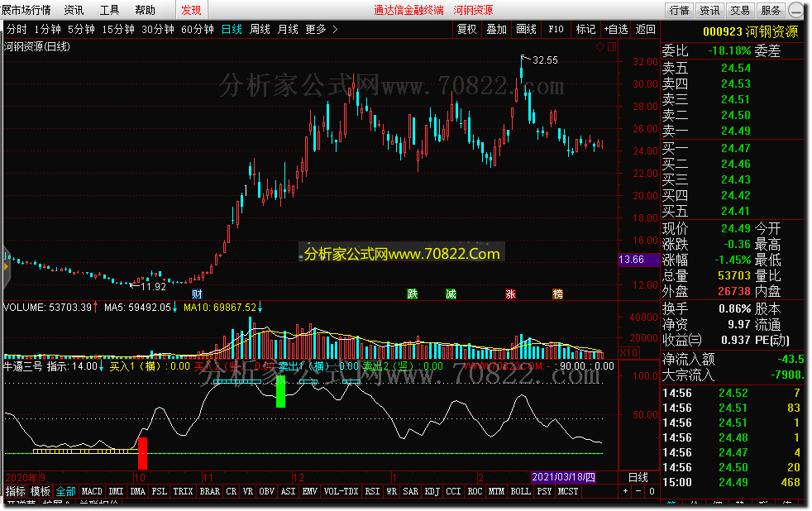Click the green 减 marker
Image resolution: width=812 pixels, height=511 pixels.
pos(451,294)
